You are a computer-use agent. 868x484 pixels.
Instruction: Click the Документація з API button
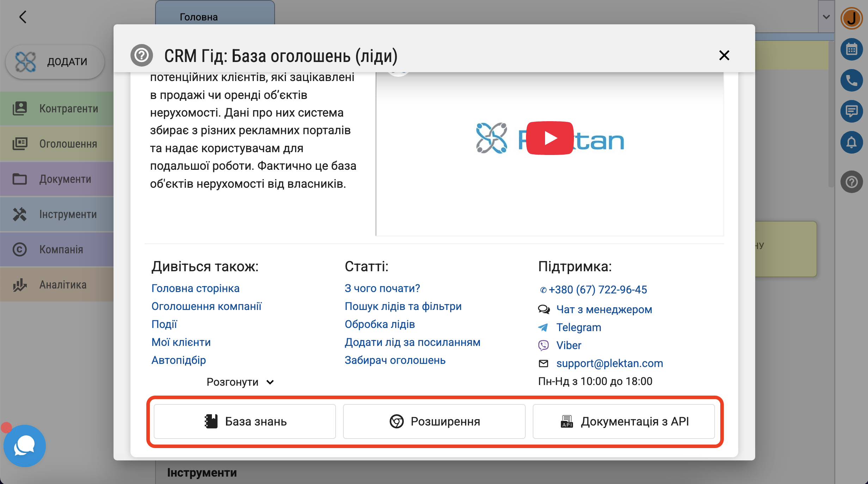pos(624,421)
